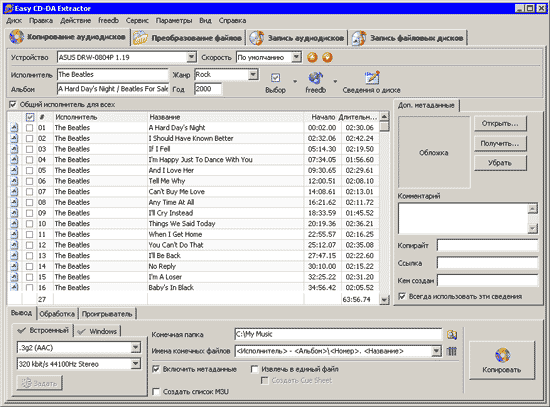Click the track list scrollbar down arrow
This screenshot has width=550, height=407.
point(384,300)
